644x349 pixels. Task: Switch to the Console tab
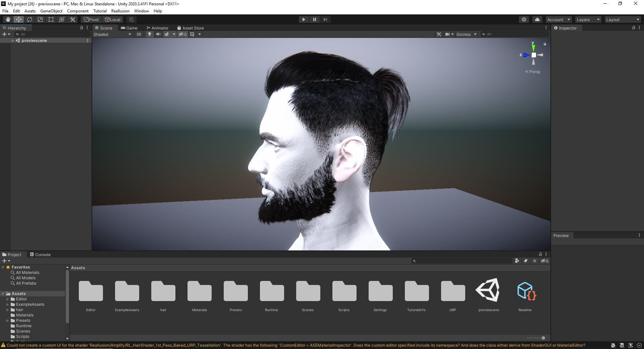(40, 254)
